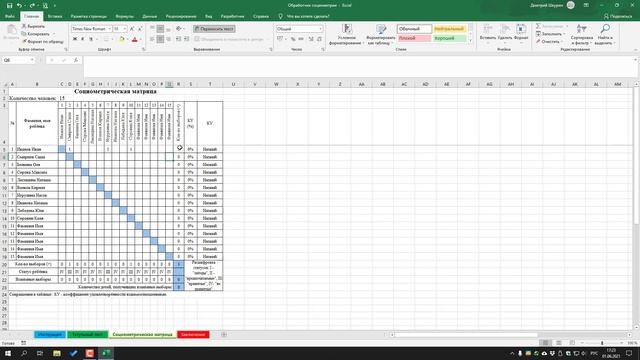Viewport: 640px width, 360px height.
Task: Open the Файл tab
Action: (x=10, y=16)
